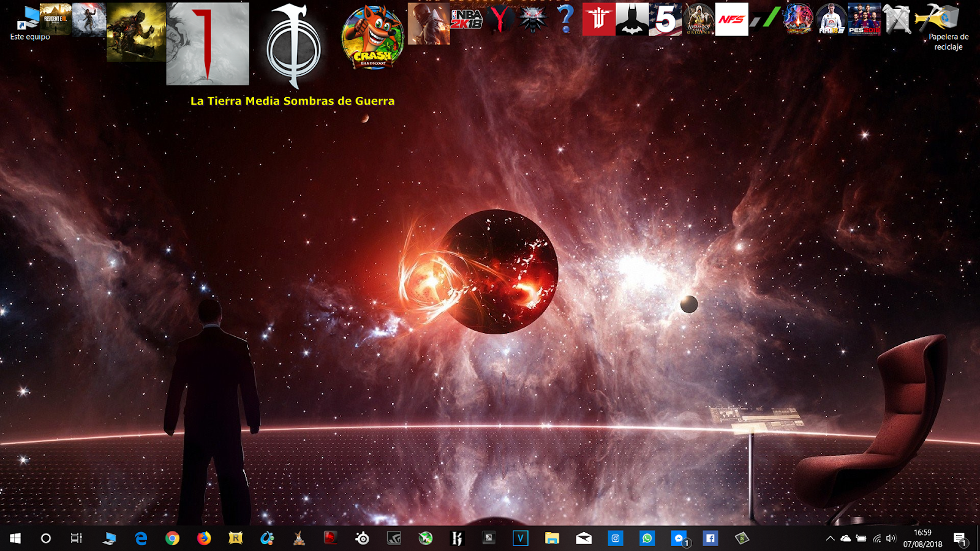
Task: Open the wrench and hammer tools icon
Action: tap(897, 19)
